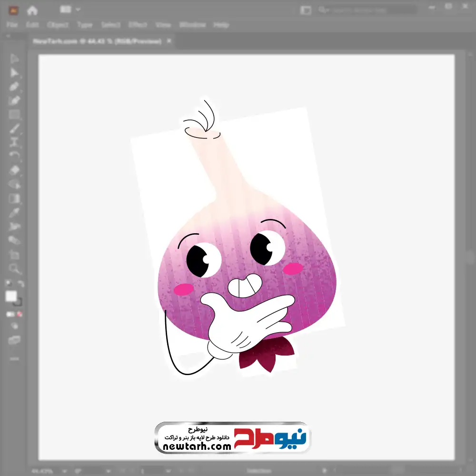Click the white Fill color swatch
The width and height of the screenshot is (476, 476).
point(11,296)
